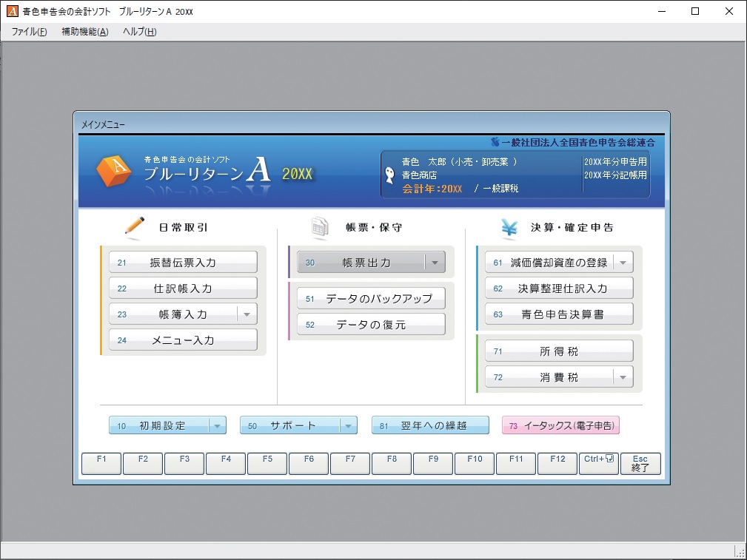
Task: Click the F12 function key button
Action: point(557,463)
